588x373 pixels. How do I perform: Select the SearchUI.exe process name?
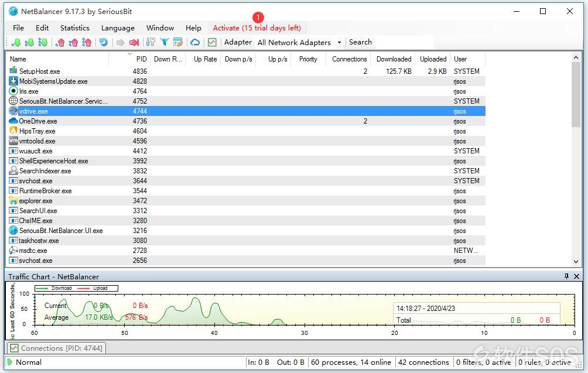click(x=38, y=211)
